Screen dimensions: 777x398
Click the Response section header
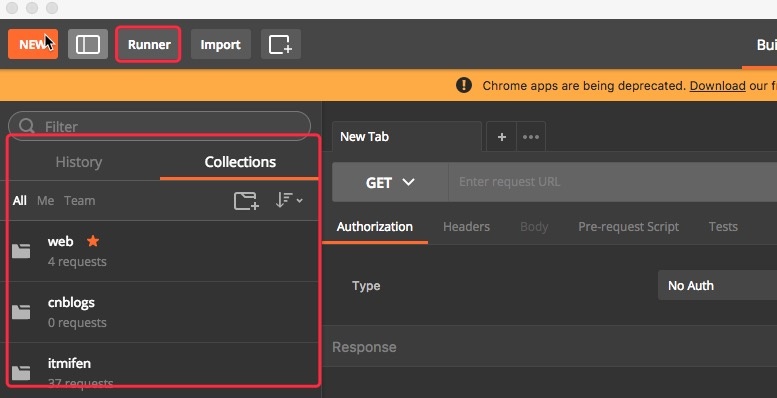364,347
